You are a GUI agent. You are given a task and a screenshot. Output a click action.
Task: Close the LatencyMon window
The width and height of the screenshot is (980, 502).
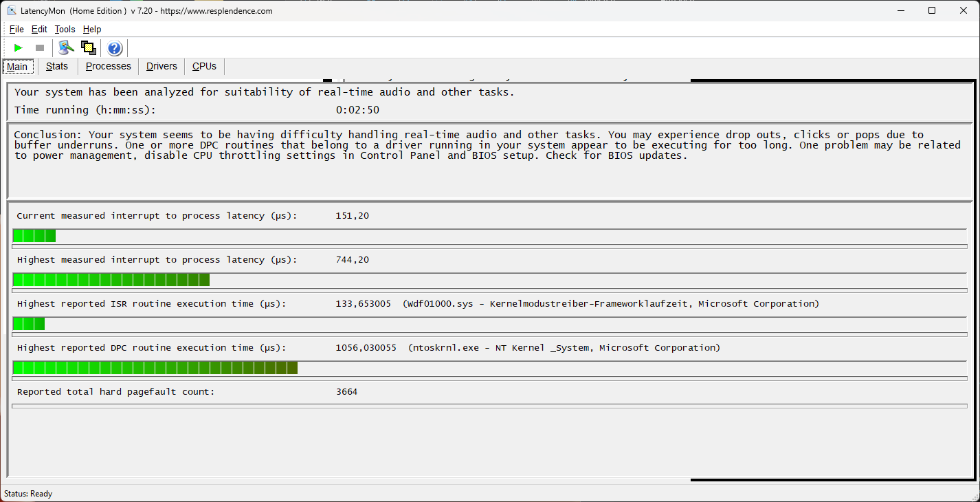coord(964,10)
